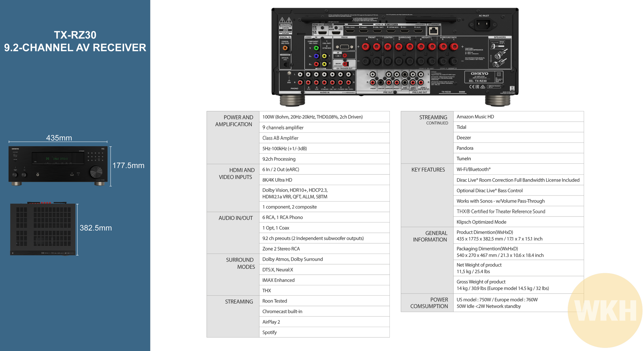Screen dimensions: 644x351
Task: Click the 177.5mm height label
Action: click(x=129, y=165)
